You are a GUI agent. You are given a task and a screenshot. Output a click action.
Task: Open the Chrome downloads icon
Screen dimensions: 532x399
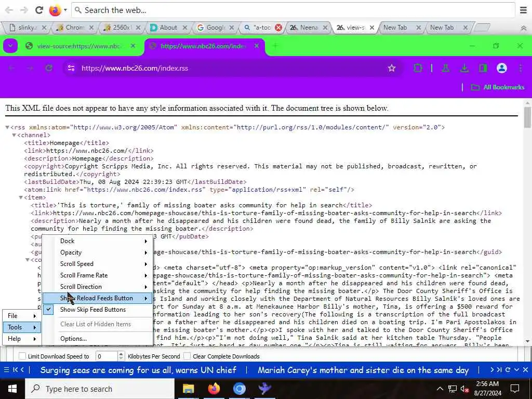[464, 68]
